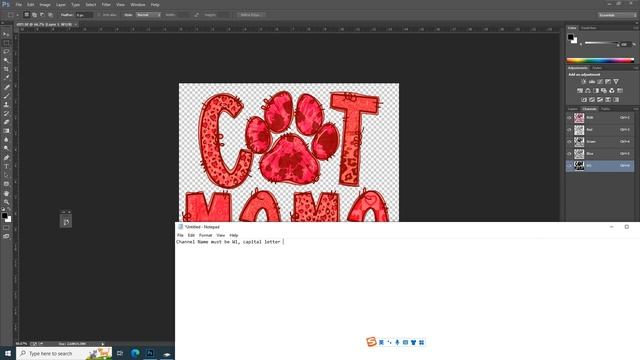Screen dimensions: 640x360
Task: Click Subtract from selection mode icon
Action: [x=42, y=15]
